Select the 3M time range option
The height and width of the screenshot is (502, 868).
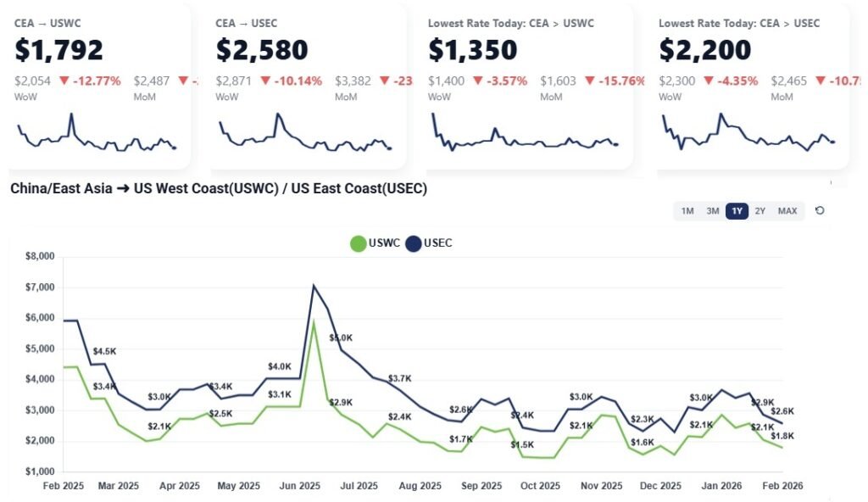pyautogui.click(x=712, y=210)
